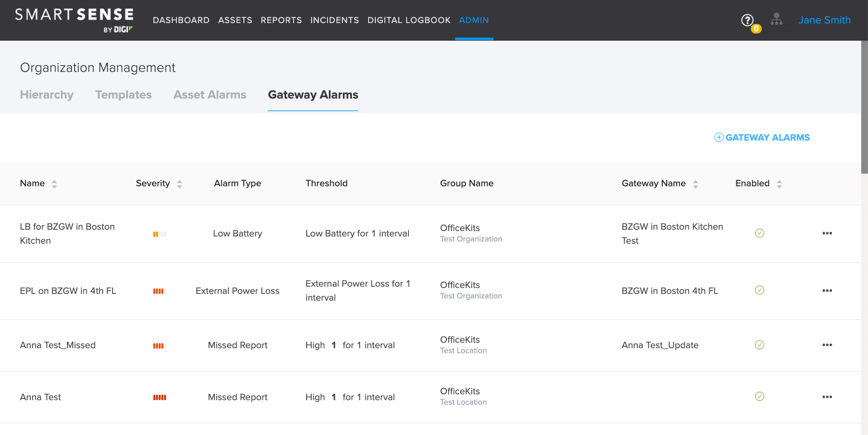Open the help question mark icon
The height and width of the screenshot is (435, 868).
[747, 20]
